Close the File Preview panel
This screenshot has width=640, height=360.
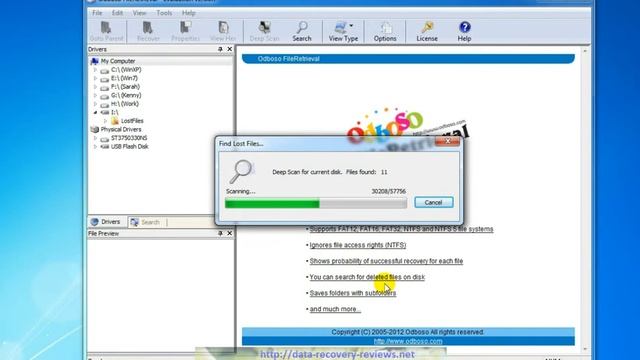[x=230, y=233]
